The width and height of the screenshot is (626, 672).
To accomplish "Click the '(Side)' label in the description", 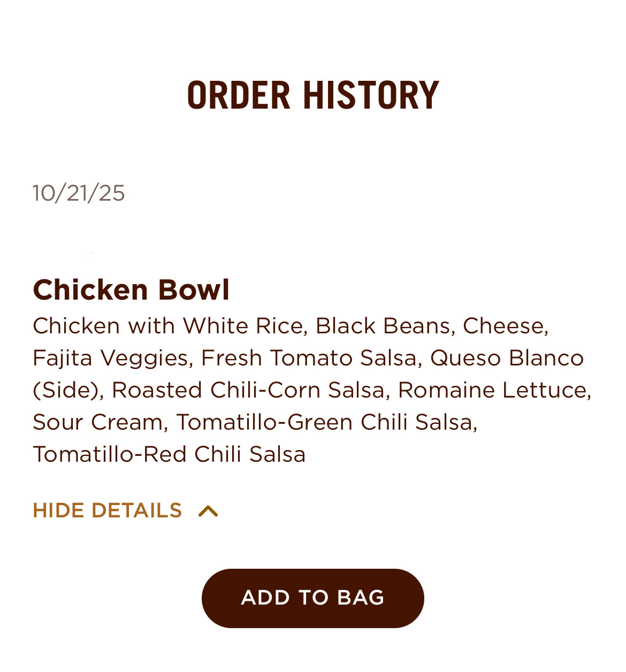I will pyautogui.click(x=67, y=390).
